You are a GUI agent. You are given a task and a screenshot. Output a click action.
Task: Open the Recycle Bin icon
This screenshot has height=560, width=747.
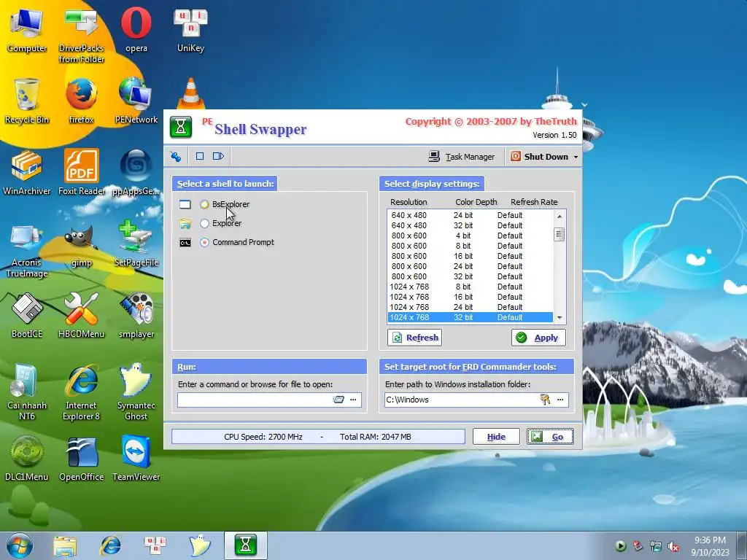point(27,101)
